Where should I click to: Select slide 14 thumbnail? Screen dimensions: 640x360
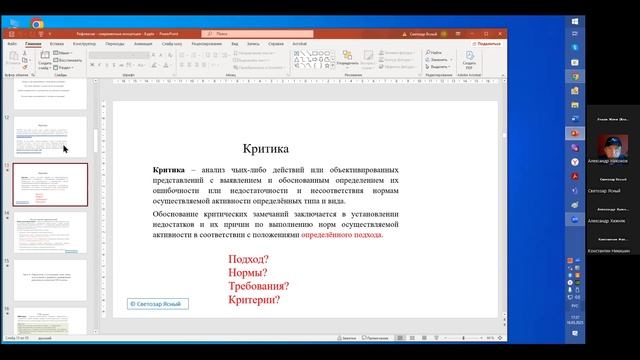pyautogui.click(x=50, y=232)
